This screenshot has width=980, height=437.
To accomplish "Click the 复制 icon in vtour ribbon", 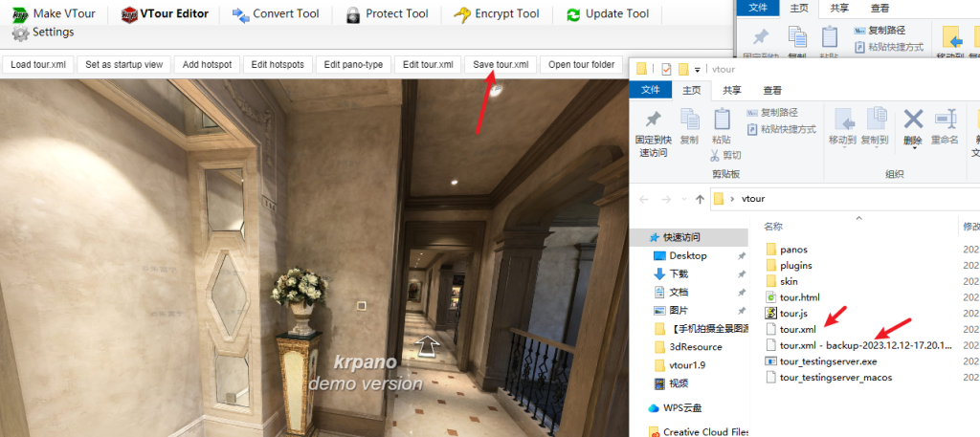I will point(689,119).
